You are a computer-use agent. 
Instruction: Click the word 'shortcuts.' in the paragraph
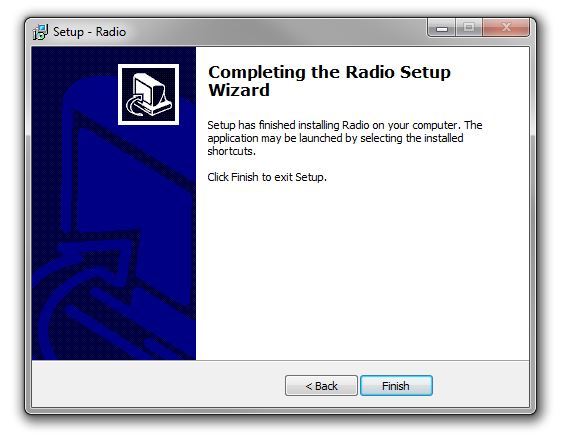tap(231, 151)
